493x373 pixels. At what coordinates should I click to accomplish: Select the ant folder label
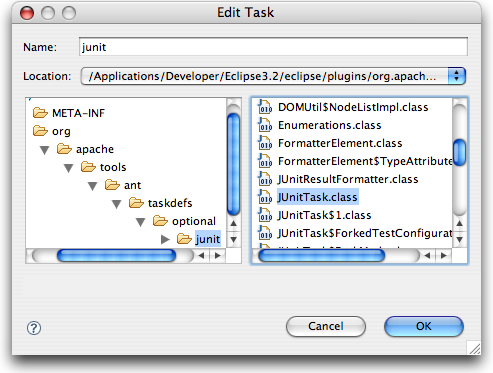132,185
